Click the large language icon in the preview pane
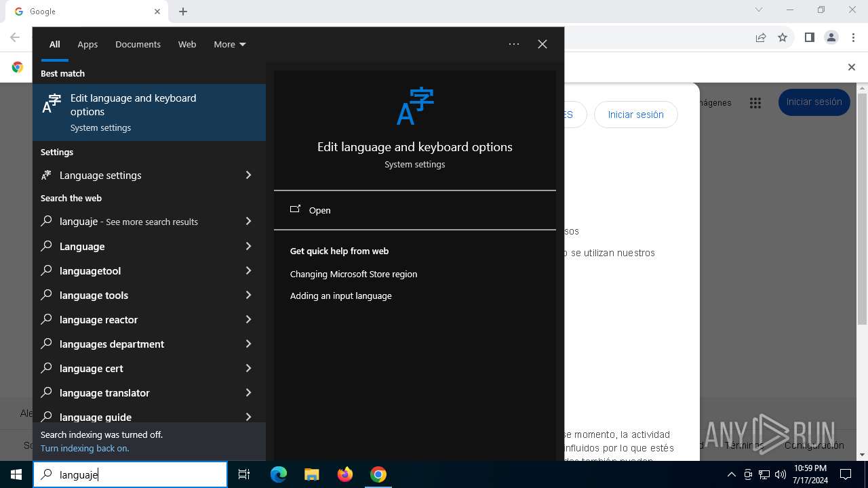The height and width of the screenshot is (488, 868). coord(415,106)
